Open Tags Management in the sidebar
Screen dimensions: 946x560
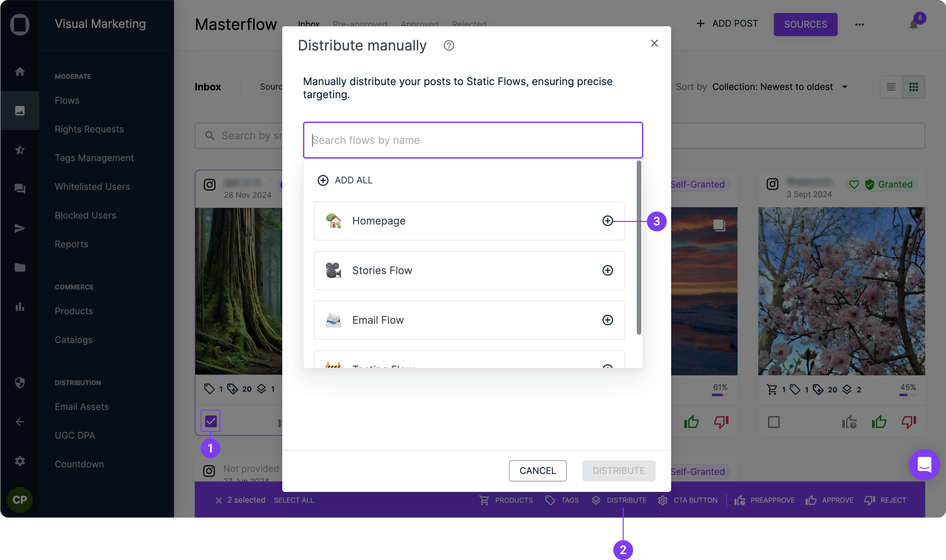pos(94,158)
